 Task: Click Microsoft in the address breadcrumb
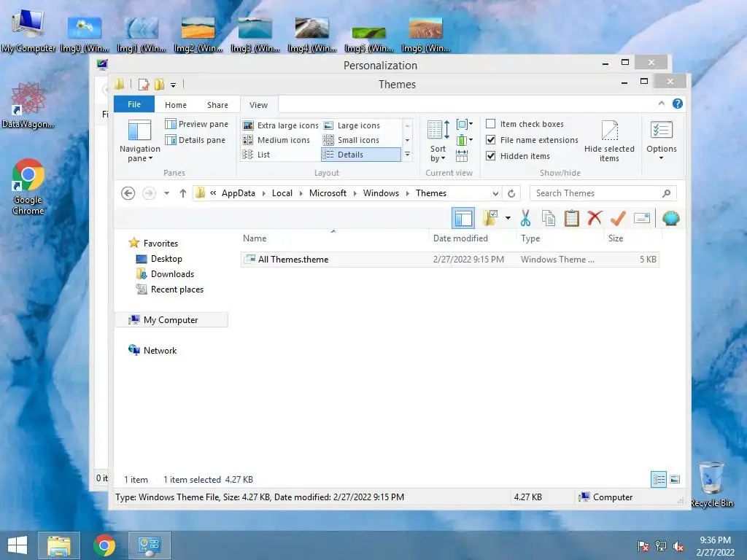[328, 192]
